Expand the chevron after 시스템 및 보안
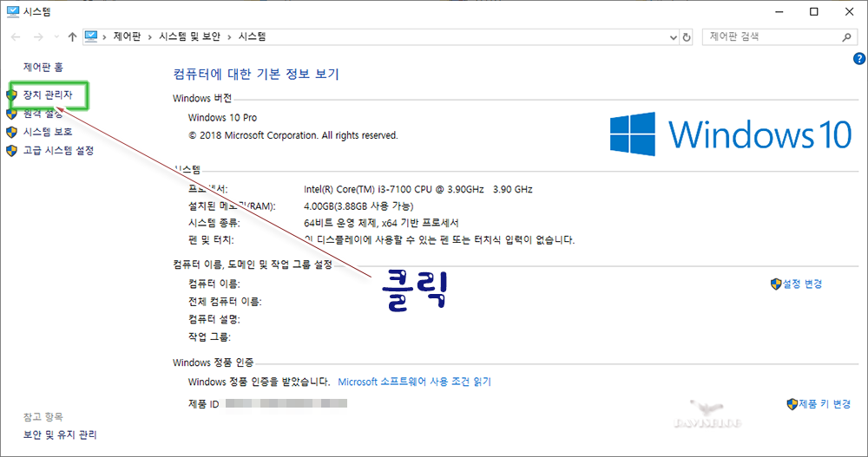The height and width of the screenshot is (457, 868). pyautogui.click(x=229, y=37)
